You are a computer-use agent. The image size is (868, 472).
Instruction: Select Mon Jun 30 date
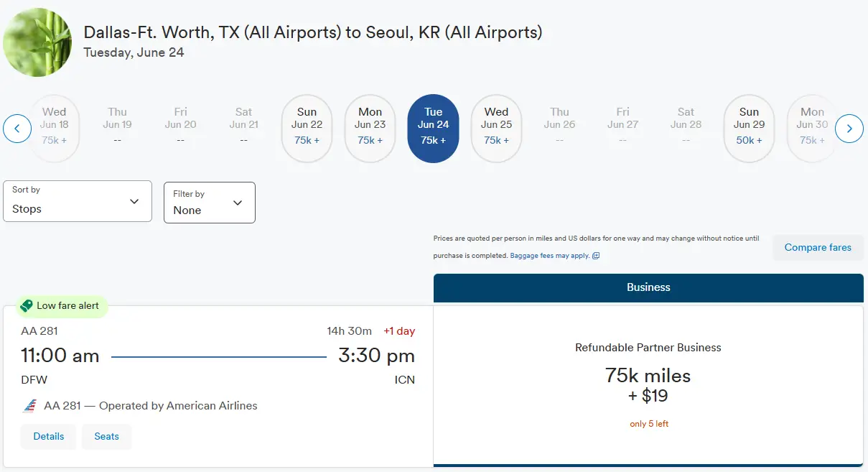click(x=812, y=129)
